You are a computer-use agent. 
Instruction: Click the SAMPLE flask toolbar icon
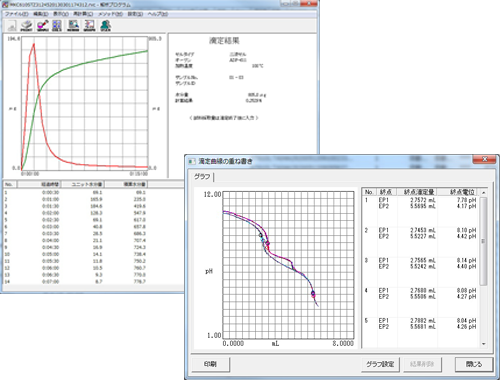pos(43,26)
